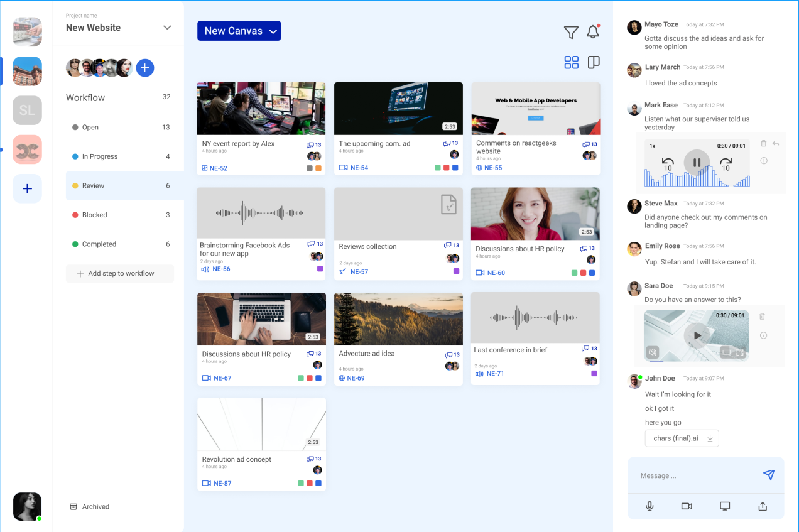Toggle theater mode on video attachment
The width and height of the screenshot is (799, 532).
pos(726,352)
